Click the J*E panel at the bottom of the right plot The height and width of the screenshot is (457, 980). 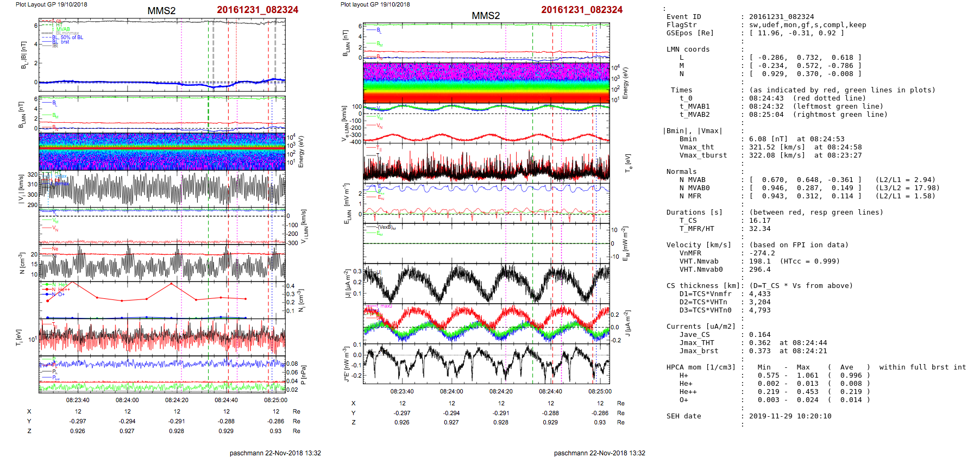click(486, 364)
